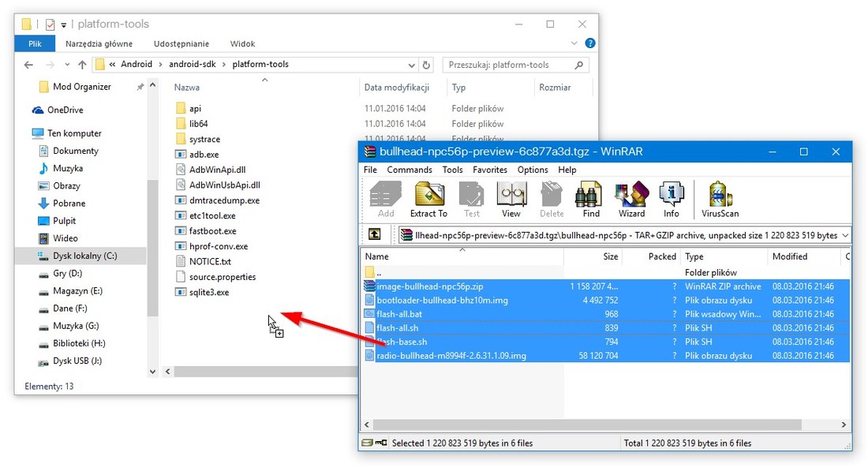
Task: Click the Extract To toolbar icon in WinRAR
Action: pos(429,200)
